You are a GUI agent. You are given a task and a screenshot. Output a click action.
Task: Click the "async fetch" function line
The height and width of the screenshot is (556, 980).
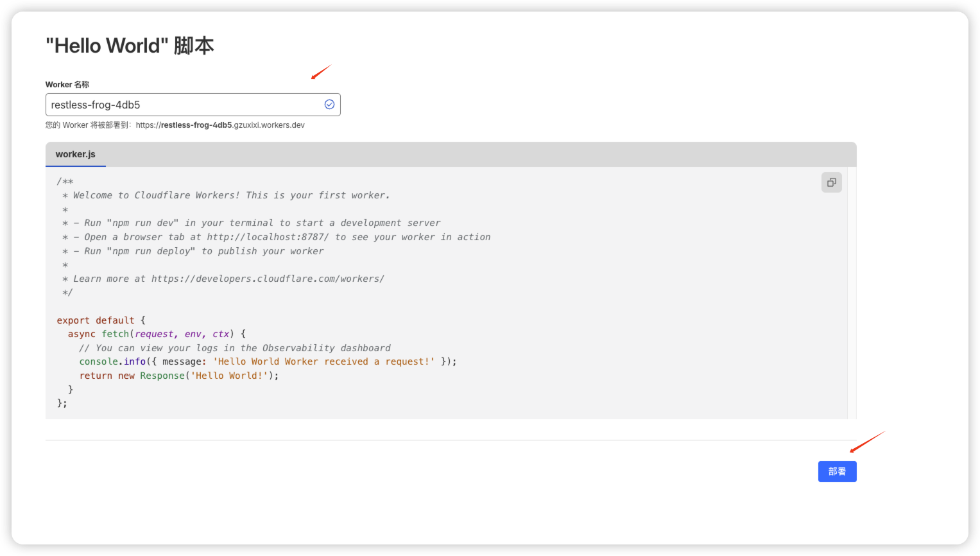(x=157, y=334)
